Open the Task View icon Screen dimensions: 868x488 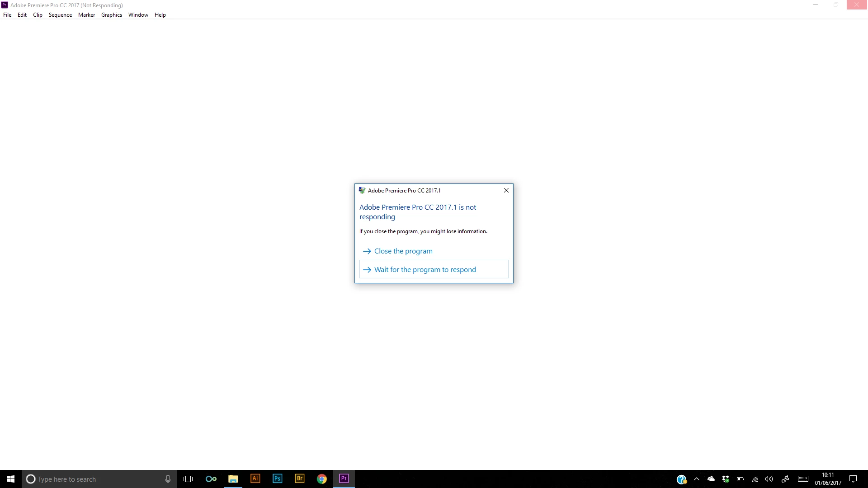(x=188, y=479)
